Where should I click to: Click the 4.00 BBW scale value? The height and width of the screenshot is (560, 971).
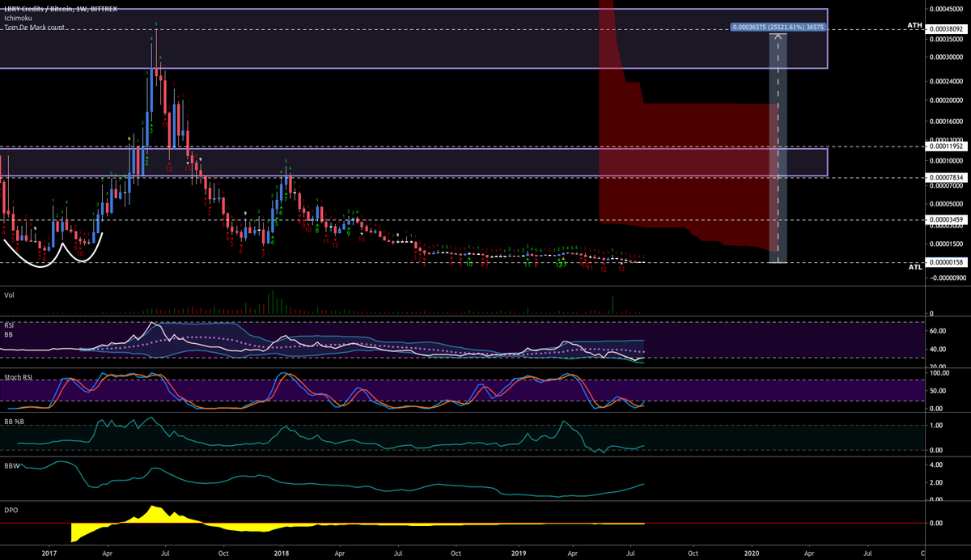pyautogui.click(x=936, y=465)
